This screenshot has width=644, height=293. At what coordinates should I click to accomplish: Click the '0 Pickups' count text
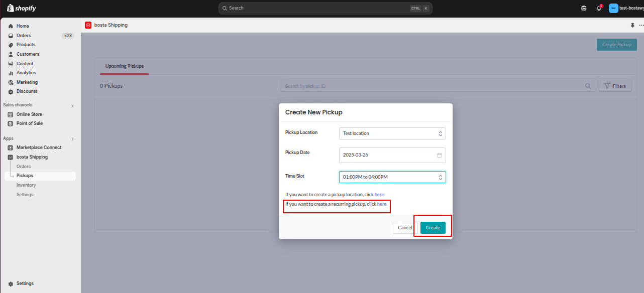click(x=111, y=86)
